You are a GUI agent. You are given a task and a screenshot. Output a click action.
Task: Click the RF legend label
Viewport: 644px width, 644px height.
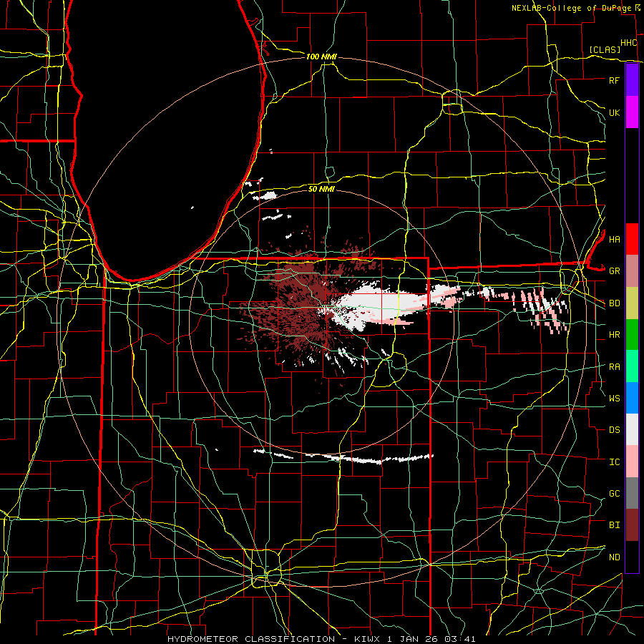click(614, 80)
